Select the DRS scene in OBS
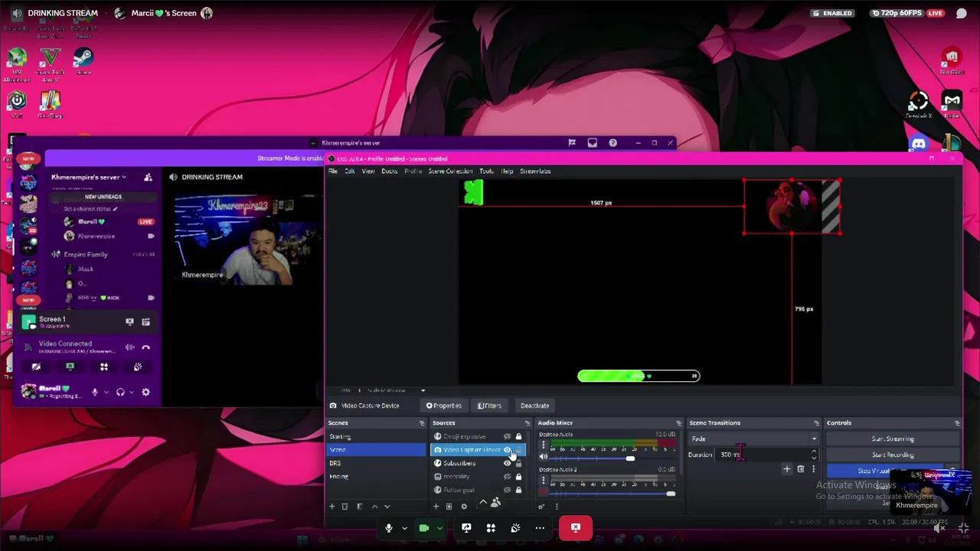Screen dimensions: 980x551 click(376, 463)
